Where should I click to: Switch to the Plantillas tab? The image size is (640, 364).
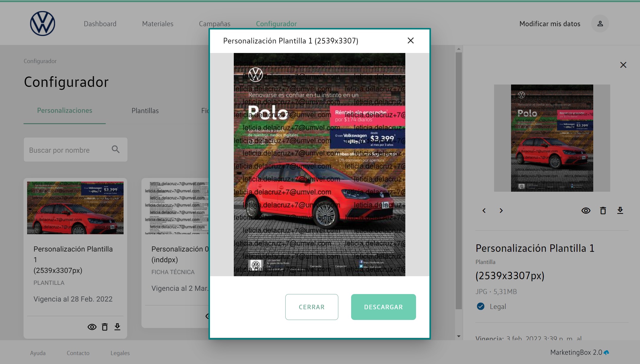pyautogui.click(x=145, y=111)
